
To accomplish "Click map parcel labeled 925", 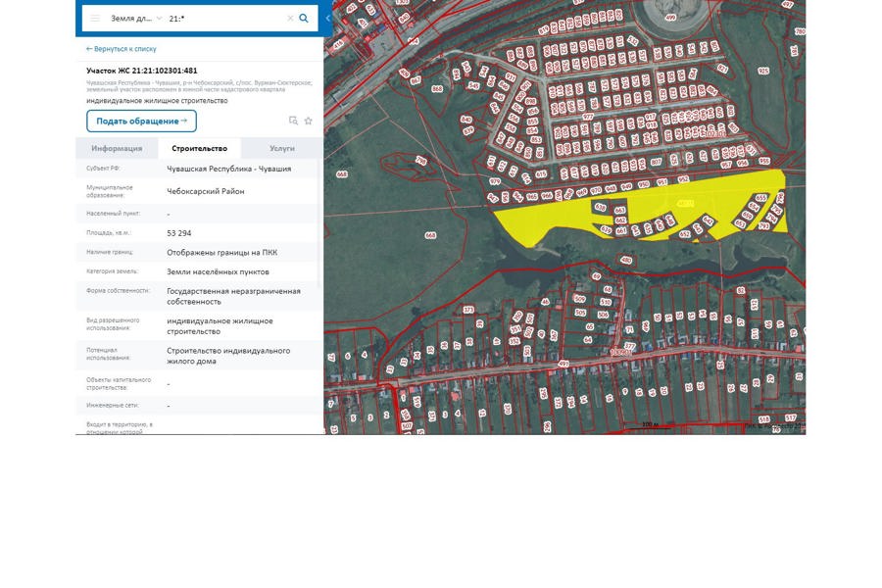I will (763, 71).
